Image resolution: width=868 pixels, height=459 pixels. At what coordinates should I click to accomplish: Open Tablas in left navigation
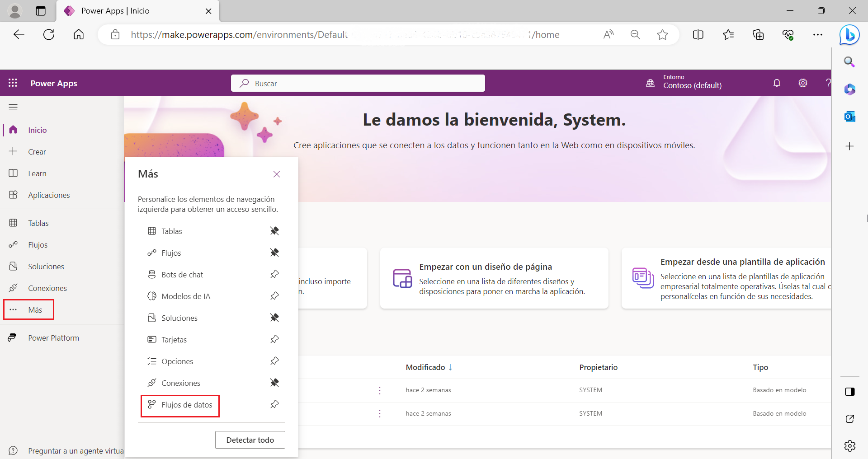click(x=38, y=223)
